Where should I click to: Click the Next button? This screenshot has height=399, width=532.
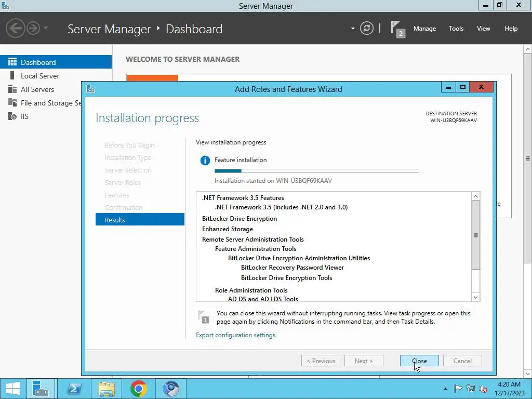(x=364, y=361)
